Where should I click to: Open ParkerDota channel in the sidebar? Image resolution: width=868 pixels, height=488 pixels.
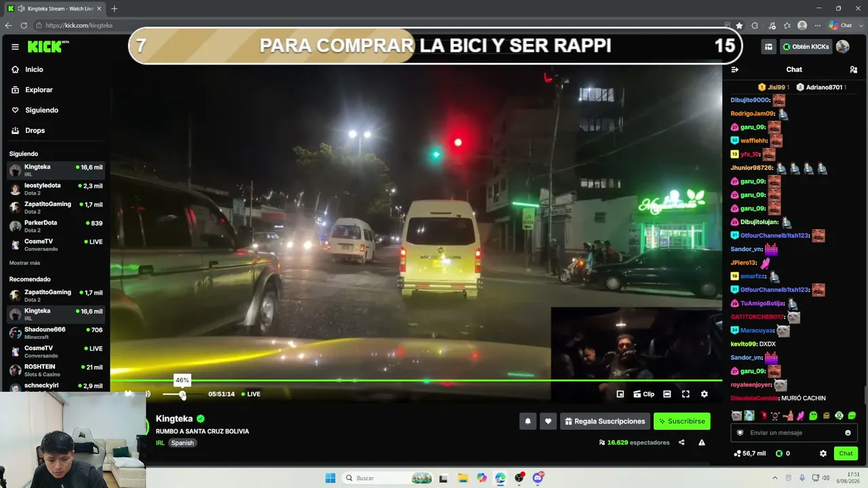click(x=56, y=226)
